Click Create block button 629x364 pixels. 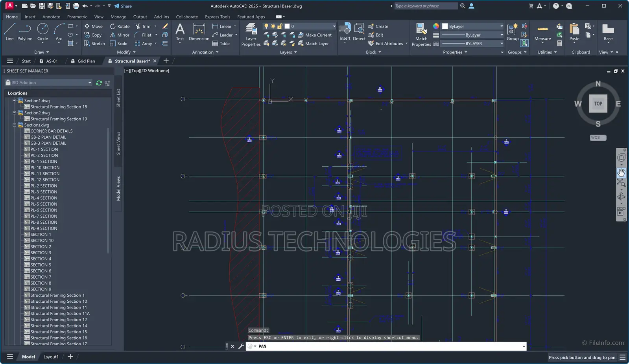pos(378,26)
